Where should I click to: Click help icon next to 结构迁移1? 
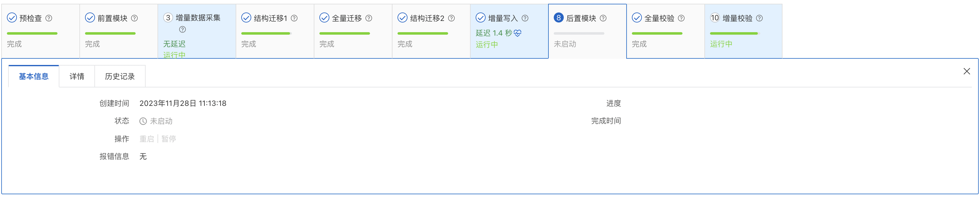(294, 18)
